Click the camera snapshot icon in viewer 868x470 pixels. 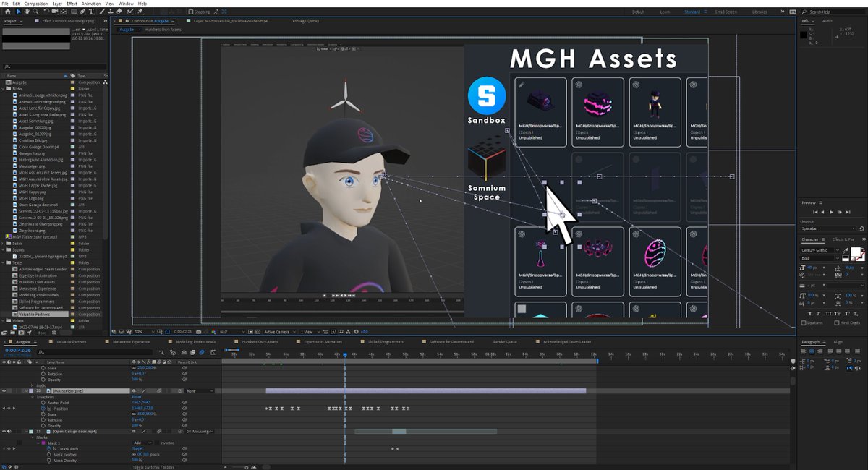coord(198,331)
